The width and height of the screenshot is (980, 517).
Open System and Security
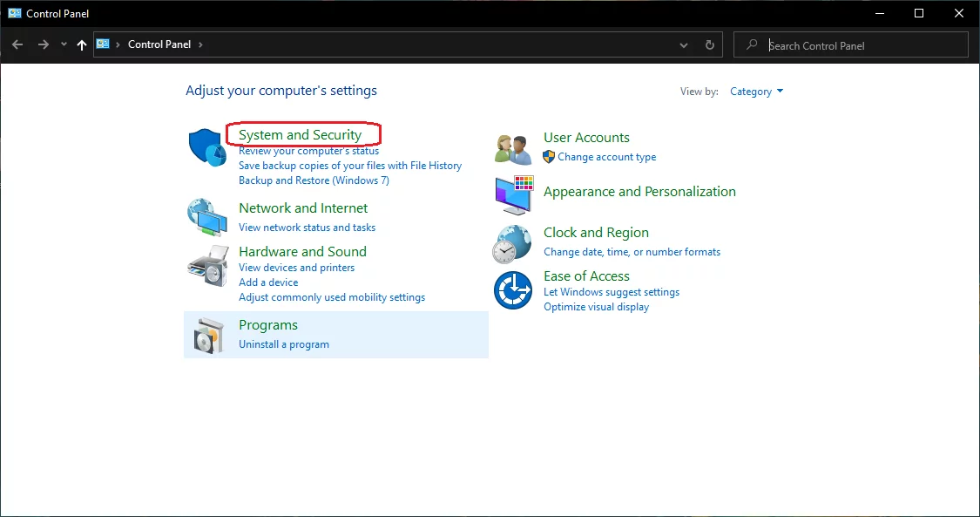300,134
